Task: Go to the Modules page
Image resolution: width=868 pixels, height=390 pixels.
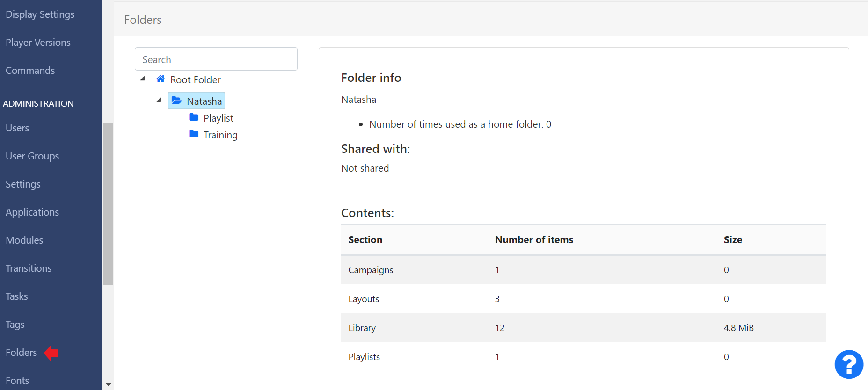Action: point(24,240)
